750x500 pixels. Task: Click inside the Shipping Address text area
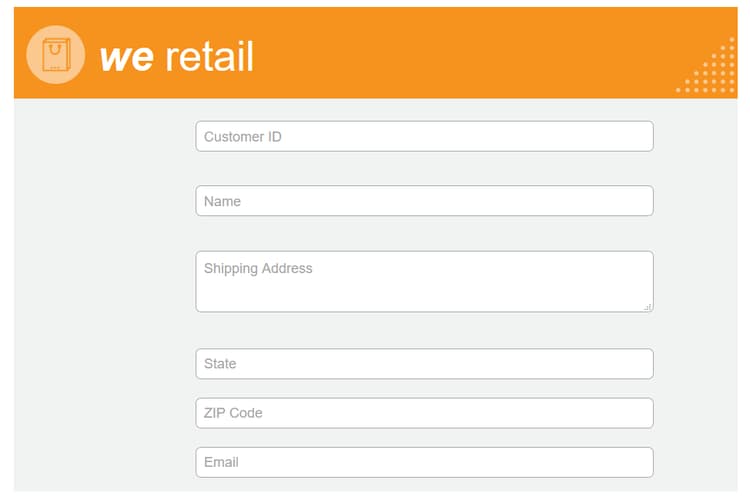click(x=424, y=282)
